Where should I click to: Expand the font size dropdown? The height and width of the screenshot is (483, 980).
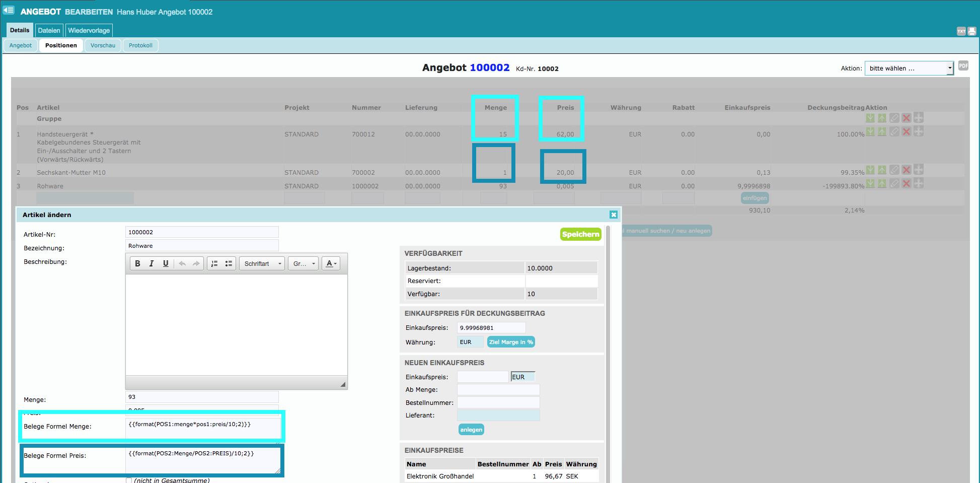click(304, 263)
